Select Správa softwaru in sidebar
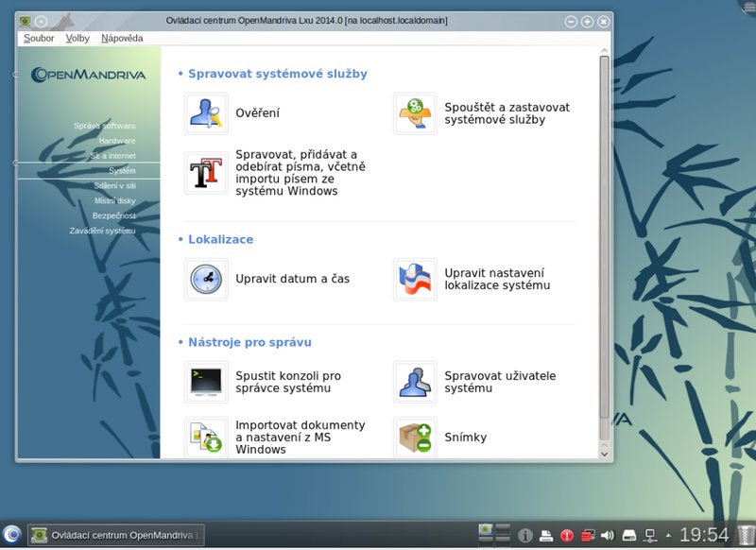This screenshot has width=756, height=550. (105, 126)
